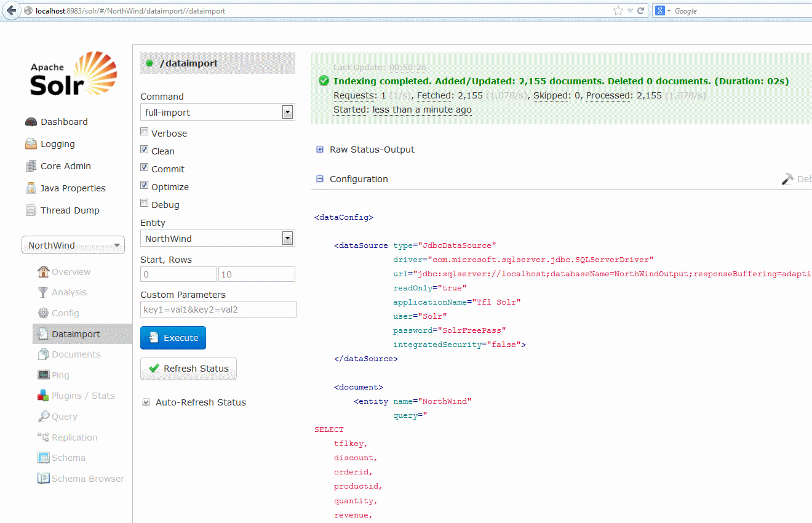Screen dimensions: 812x523
Task: Toggle the Auto-Refresh Status checkbox
Action: 146,402
